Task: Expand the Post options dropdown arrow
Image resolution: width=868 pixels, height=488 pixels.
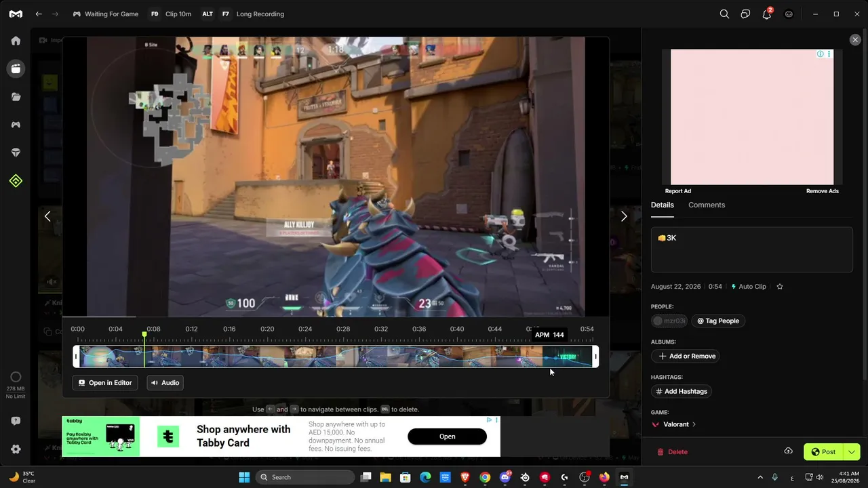Action: pyautogui.click(x=852, y=452)
